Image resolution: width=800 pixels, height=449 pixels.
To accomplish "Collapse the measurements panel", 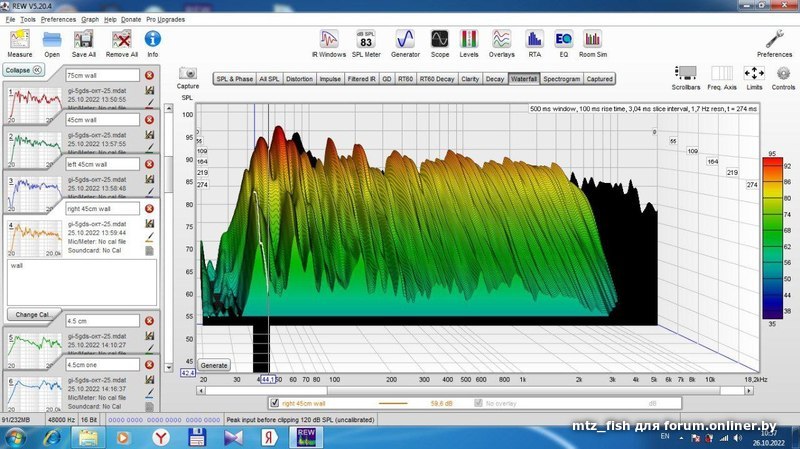I will click(x=23, y=70).
